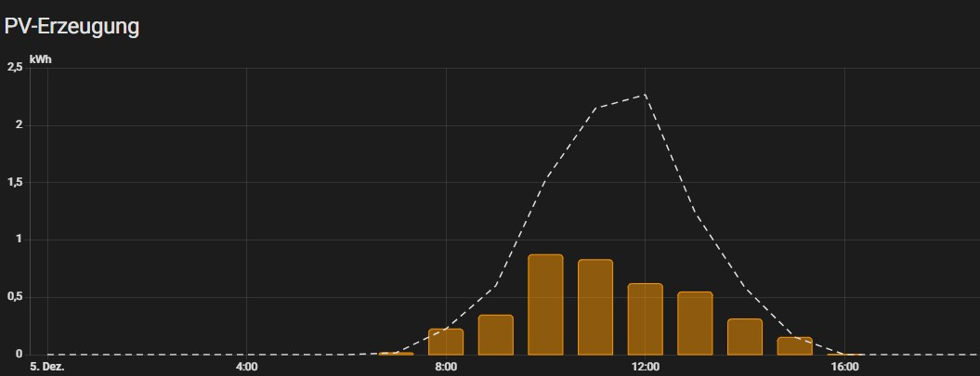Image resolution: width=980 pixels, height=376 pixels.
Task: Click the 5. Dez. date axis label
Action: click(47, 368)
